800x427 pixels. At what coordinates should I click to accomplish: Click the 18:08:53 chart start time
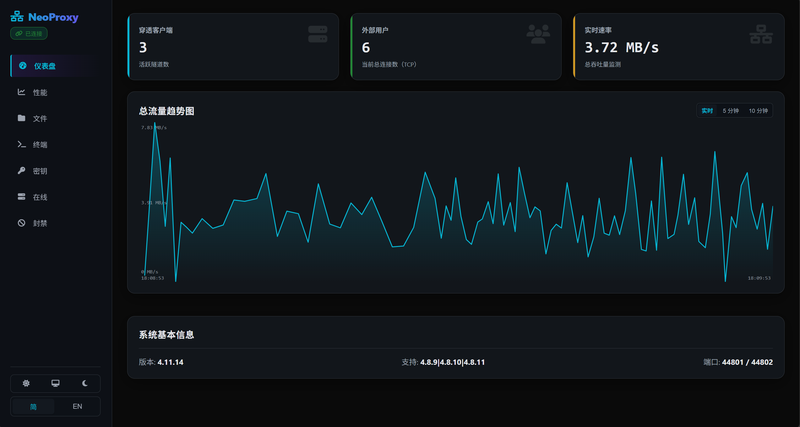click(x=152, y=278)
